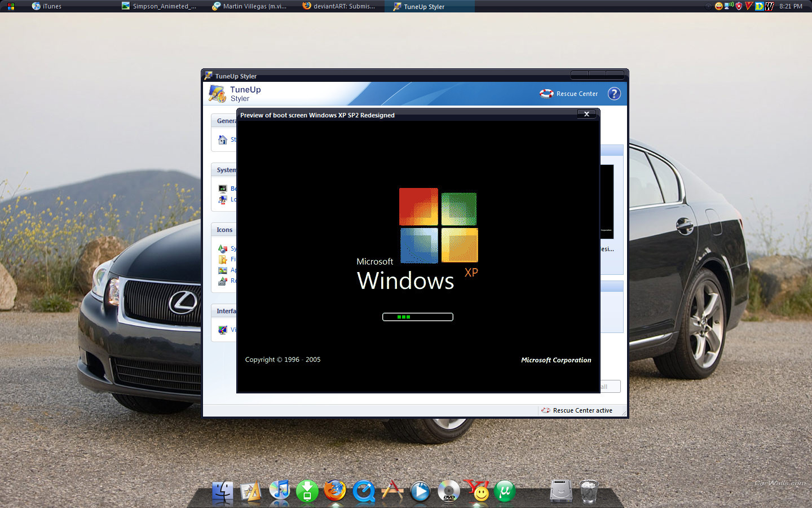Switch to deviantART Submission taskbar item
Viewport: 812px width, 508px height.
click(339, 6)
